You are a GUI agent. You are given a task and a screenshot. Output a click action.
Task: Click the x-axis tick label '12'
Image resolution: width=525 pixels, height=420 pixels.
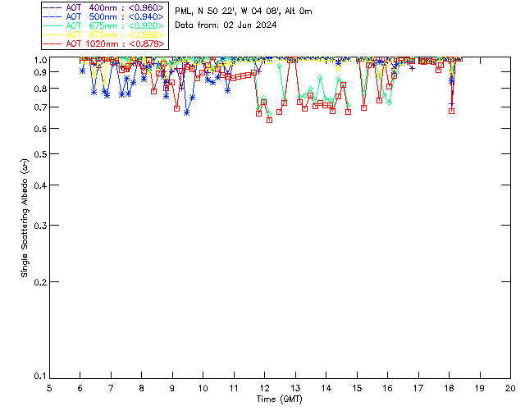coord(264,389)
